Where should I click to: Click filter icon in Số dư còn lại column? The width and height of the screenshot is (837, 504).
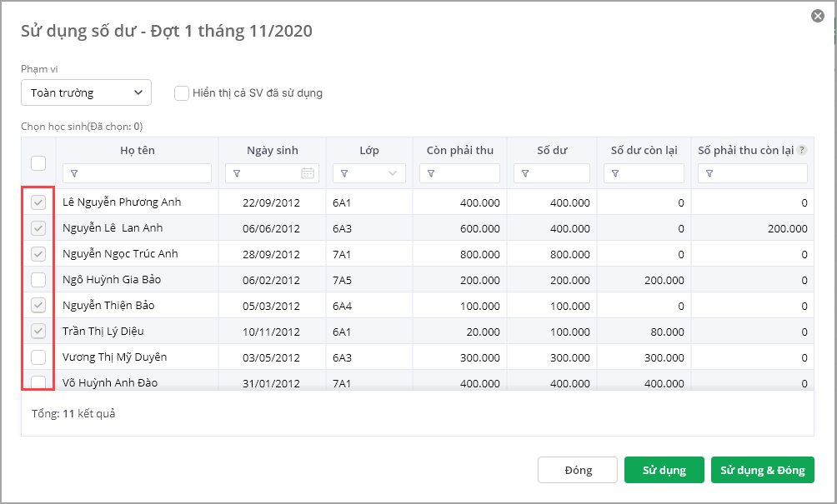(x=615, y=173)
